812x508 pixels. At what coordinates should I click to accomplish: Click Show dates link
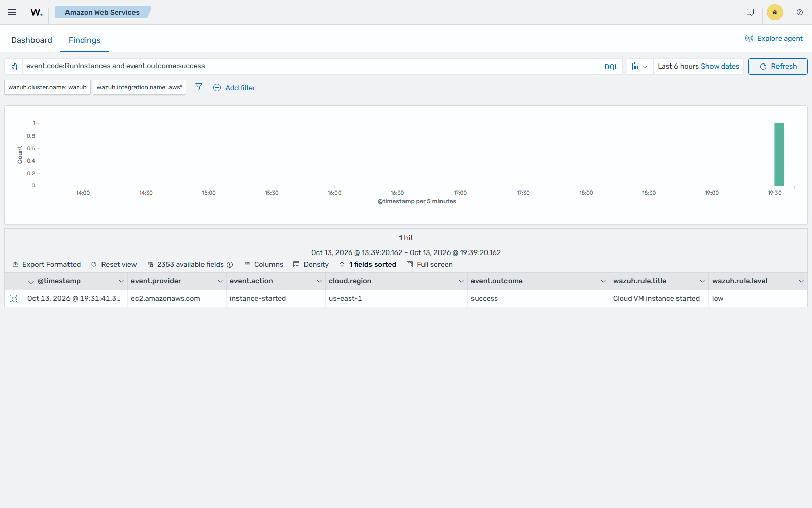720,67
